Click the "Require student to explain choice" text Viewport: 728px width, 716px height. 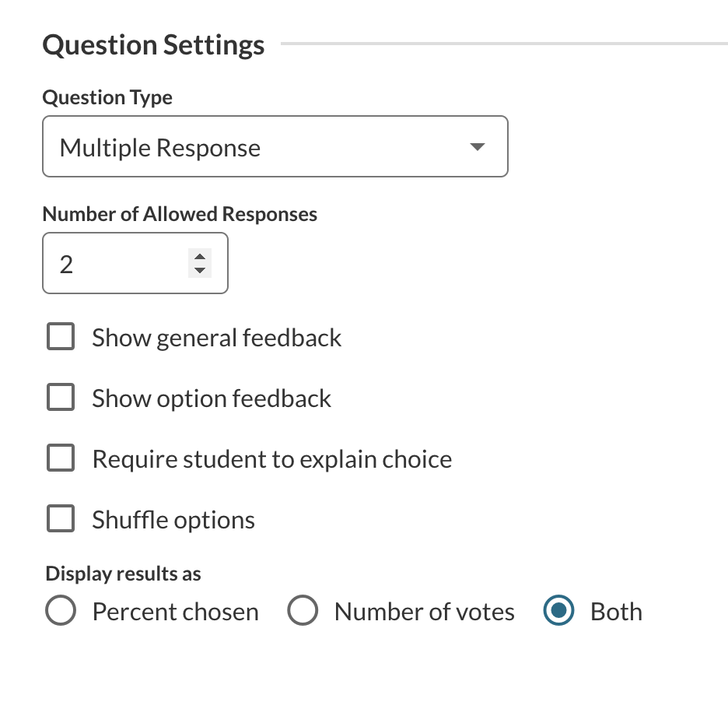coord(271,459)
